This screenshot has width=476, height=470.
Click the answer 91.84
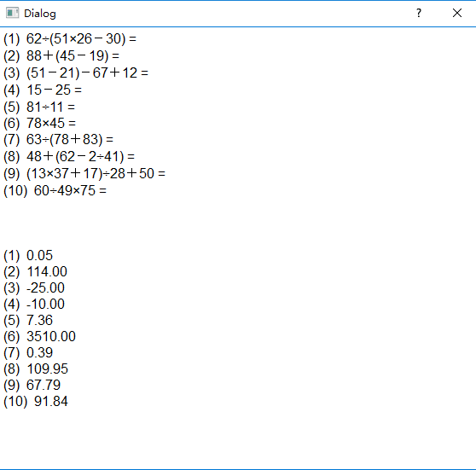click(36, 402)
